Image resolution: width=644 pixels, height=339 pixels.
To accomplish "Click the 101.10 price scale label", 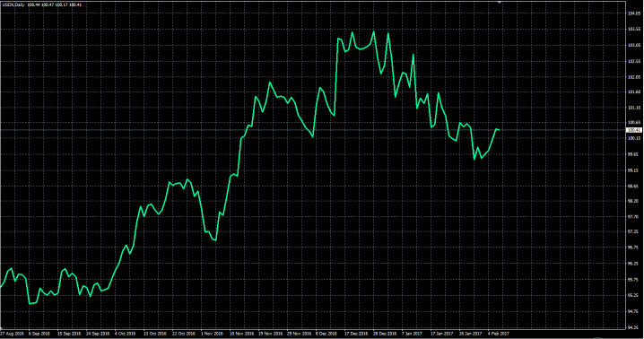I will point(634,108).
